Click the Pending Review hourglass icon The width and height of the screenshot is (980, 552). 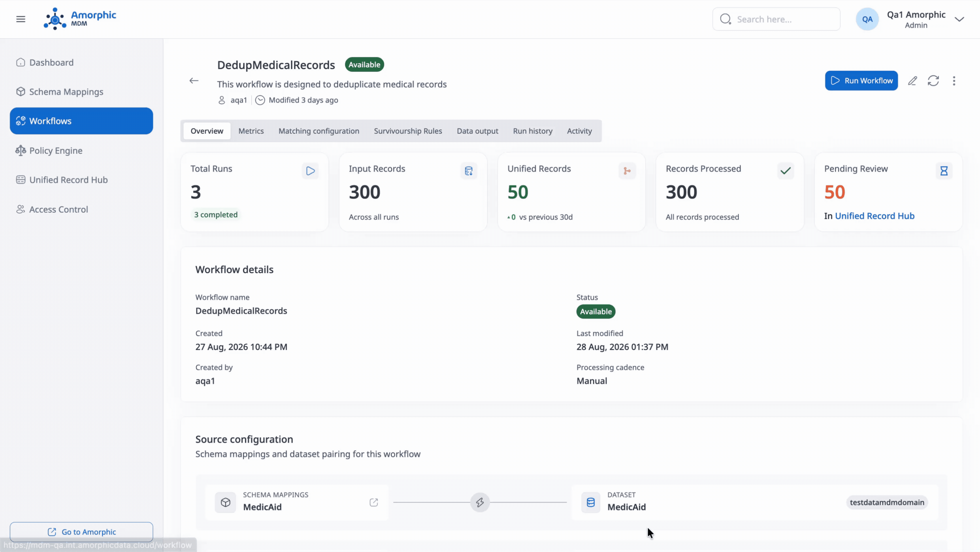(944, 171)
